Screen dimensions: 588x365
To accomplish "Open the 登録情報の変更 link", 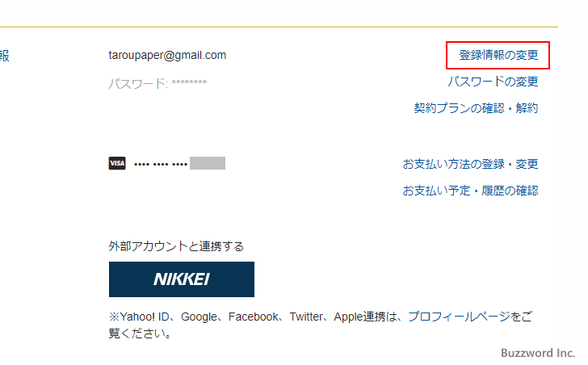I will (498, 55).
